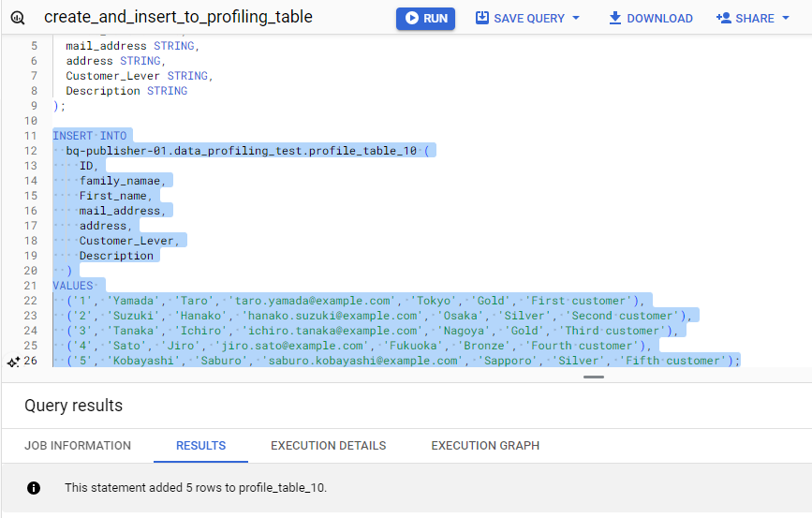Open the SHARE menu
This screenshot has height=518, width=812.
click(752, 18)
